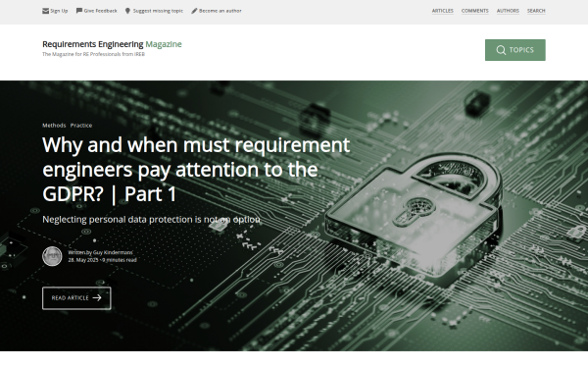Open the Sign Up link
Screen dimensions: 588x368
click(55, 11)
